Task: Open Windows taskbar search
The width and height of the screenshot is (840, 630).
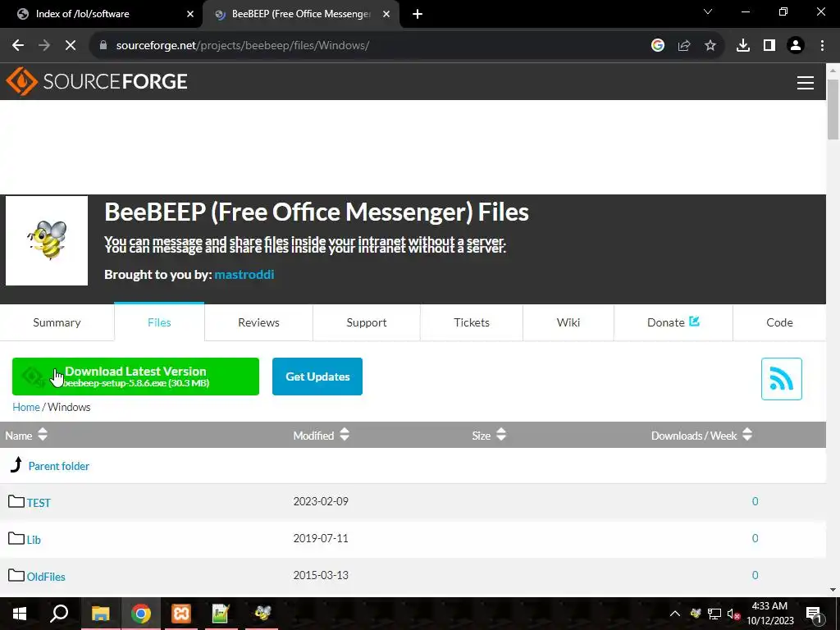Action: tap(59, 614)
